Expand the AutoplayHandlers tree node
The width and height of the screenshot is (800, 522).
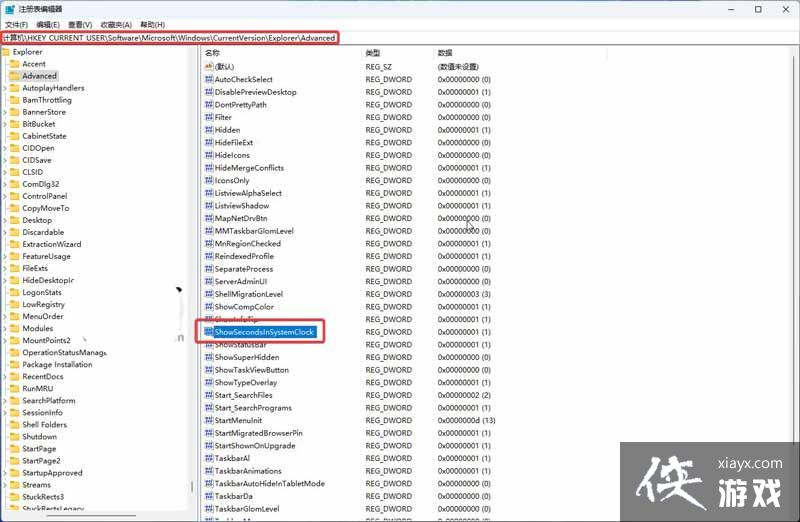(5, 88)
